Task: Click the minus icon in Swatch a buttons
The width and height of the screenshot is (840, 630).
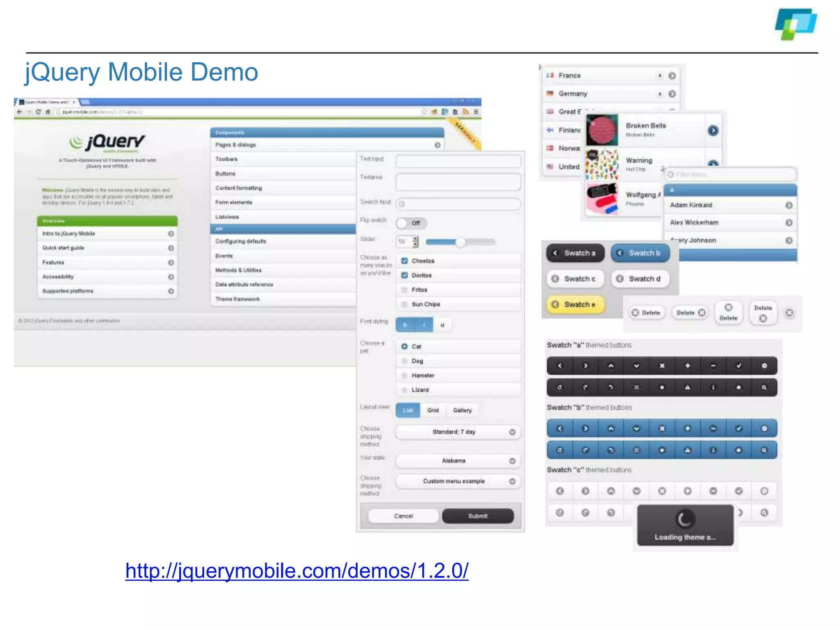Action: click(x=713, y=365)
